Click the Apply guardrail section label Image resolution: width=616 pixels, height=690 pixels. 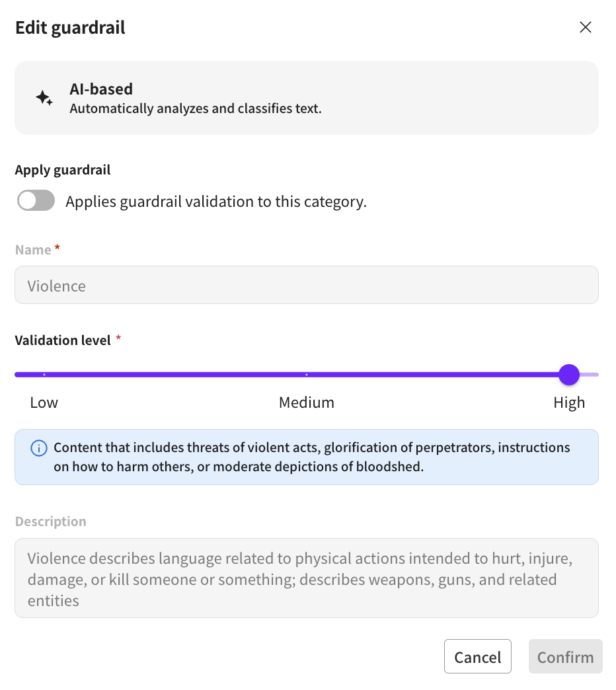[63, 170]
